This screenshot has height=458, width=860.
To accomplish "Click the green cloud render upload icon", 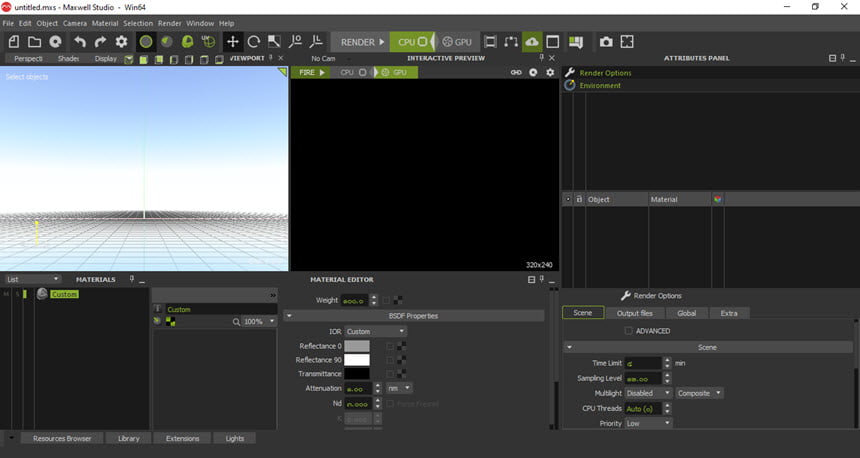I will (x=531, y=42).
